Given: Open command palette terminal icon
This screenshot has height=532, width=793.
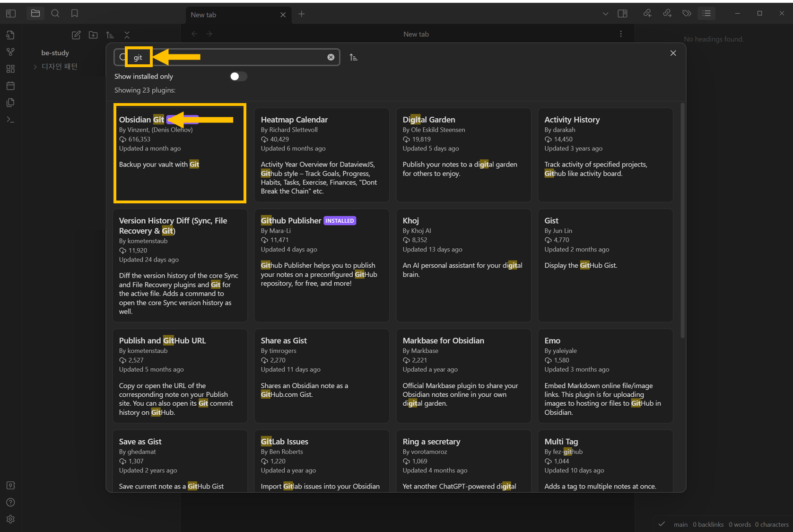Looking at the screenshot, I should tap(10, 120).
